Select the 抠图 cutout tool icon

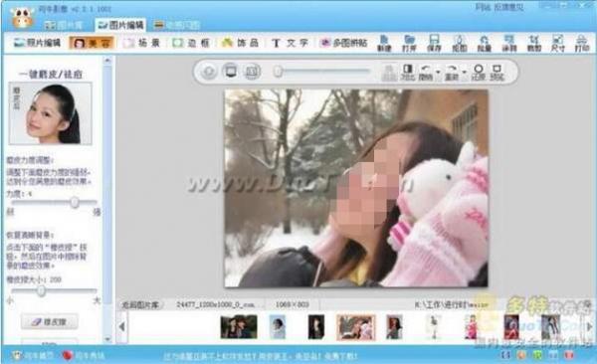pos(459,43)
